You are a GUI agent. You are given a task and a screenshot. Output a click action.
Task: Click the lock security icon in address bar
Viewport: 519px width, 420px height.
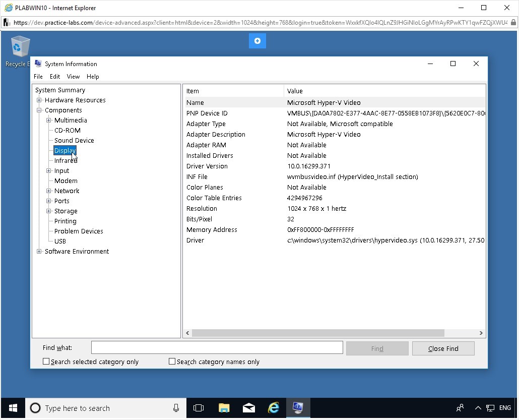pyautogui.click(x=513, y=23)
